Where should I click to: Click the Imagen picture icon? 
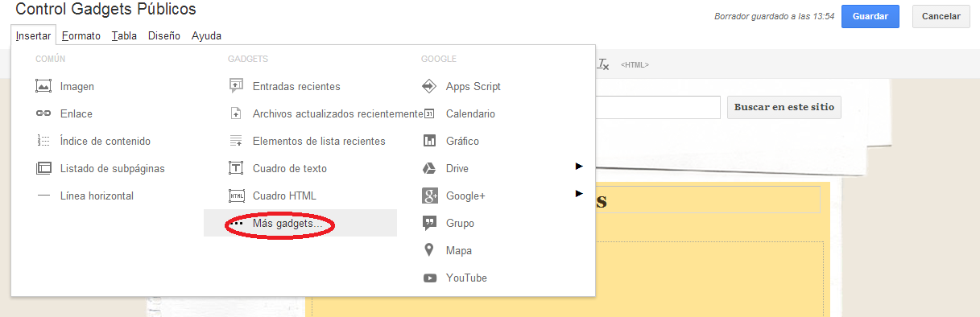click(43, 86)
